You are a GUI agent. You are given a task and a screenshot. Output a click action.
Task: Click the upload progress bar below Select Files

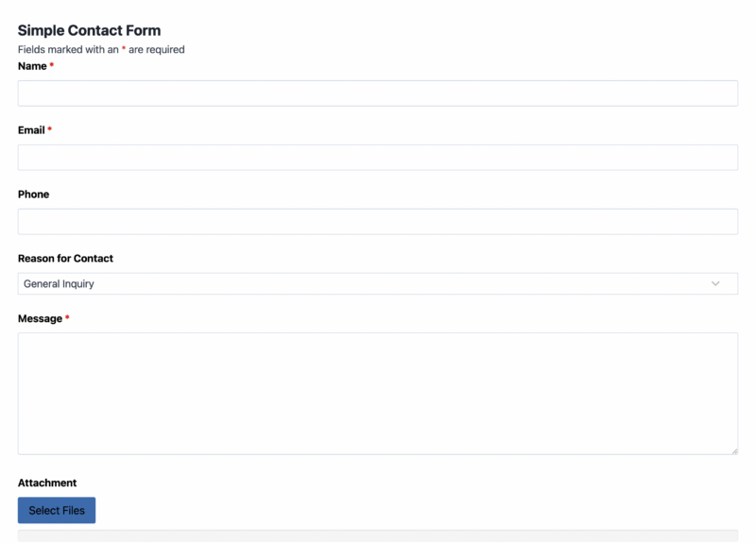pos(377,535)
